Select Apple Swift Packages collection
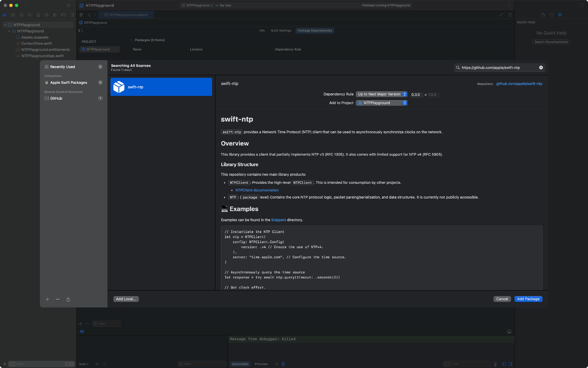Screen dimensions: 588x368 coord(73,82)
